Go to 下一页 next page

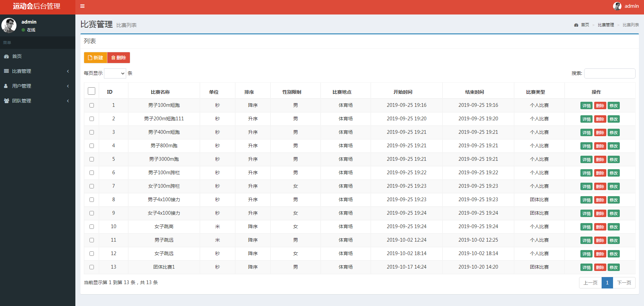624,283
